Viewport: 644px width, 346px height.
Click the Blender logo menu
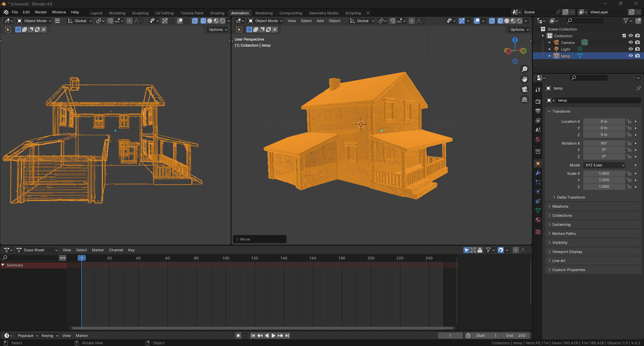coord(6,12)
